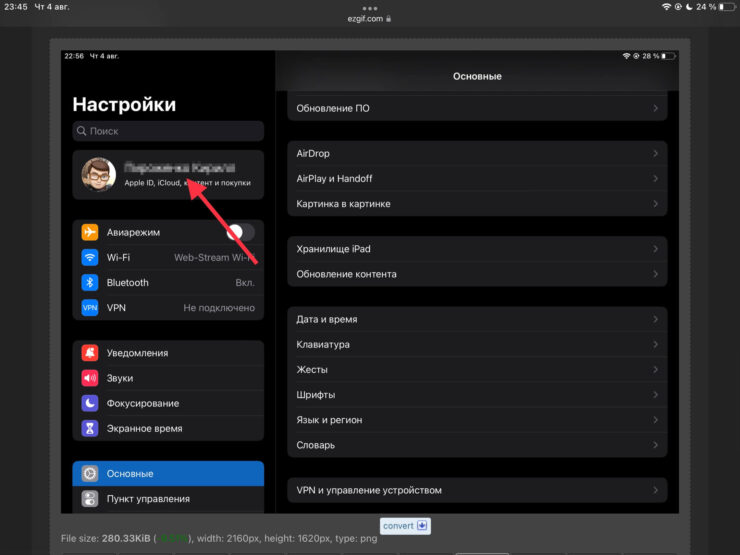Click the blue Wi-Fi icon in sidebar

[90, 257]
